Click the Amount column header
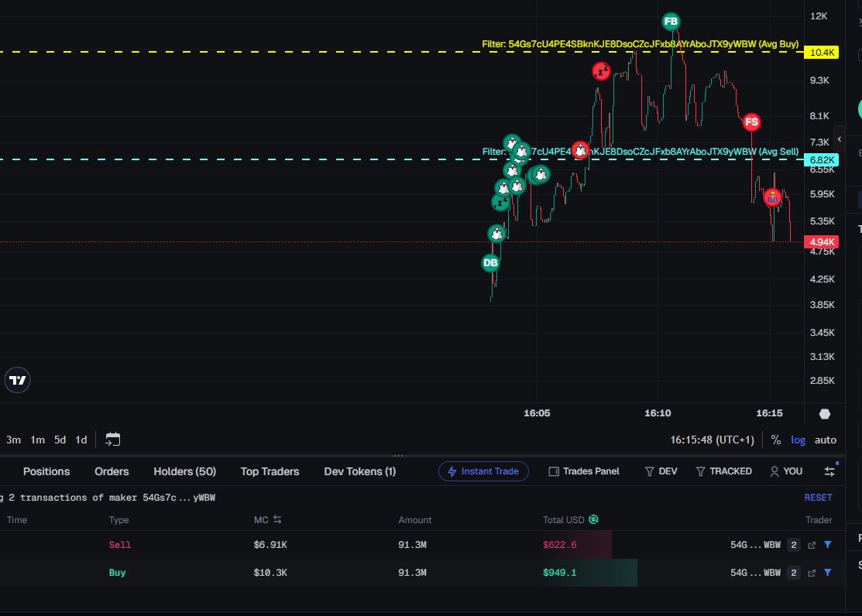 [x=414, y=520]
